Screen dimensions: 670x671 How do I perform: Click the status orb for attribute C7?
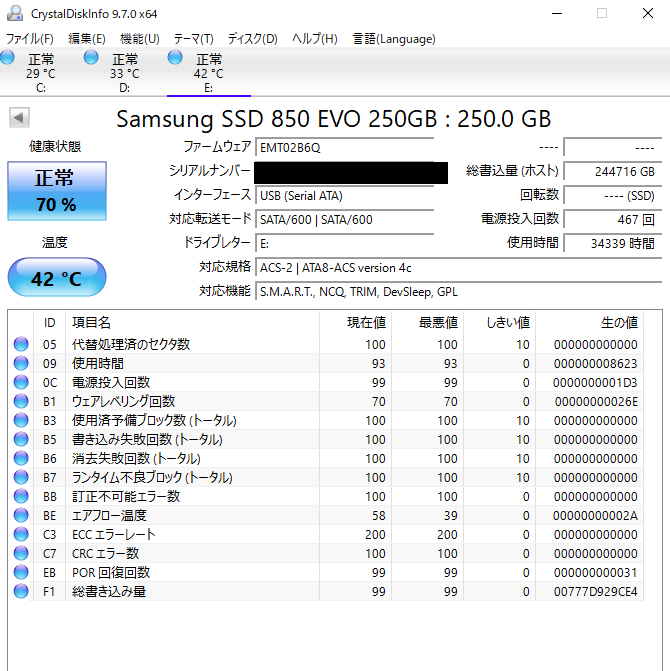[x=21, y=553]
